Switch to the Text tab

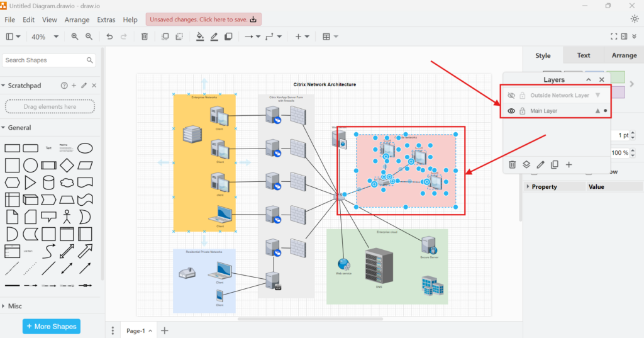pos(583,55)
